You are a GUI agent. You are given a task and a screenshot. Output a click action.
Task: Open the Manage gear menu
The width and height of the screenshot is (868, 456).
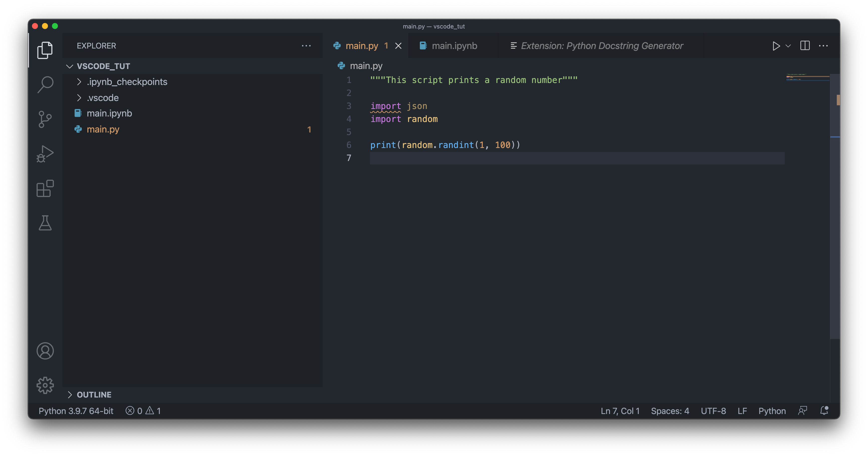tap(45, 385)
